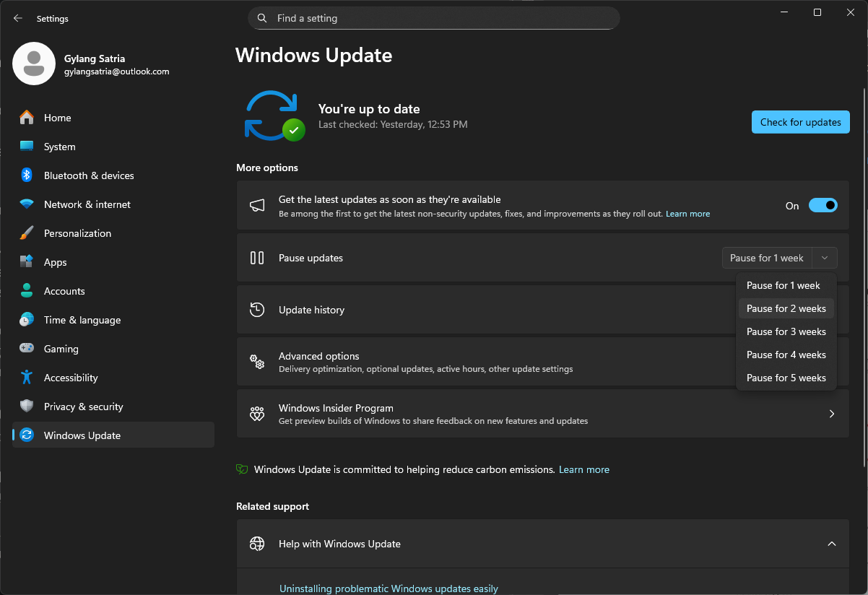The height and width of the screenshot is (595, 868).
Task: Collapse the Pause updates dropdown arrow
Action: tap(825, 258)
